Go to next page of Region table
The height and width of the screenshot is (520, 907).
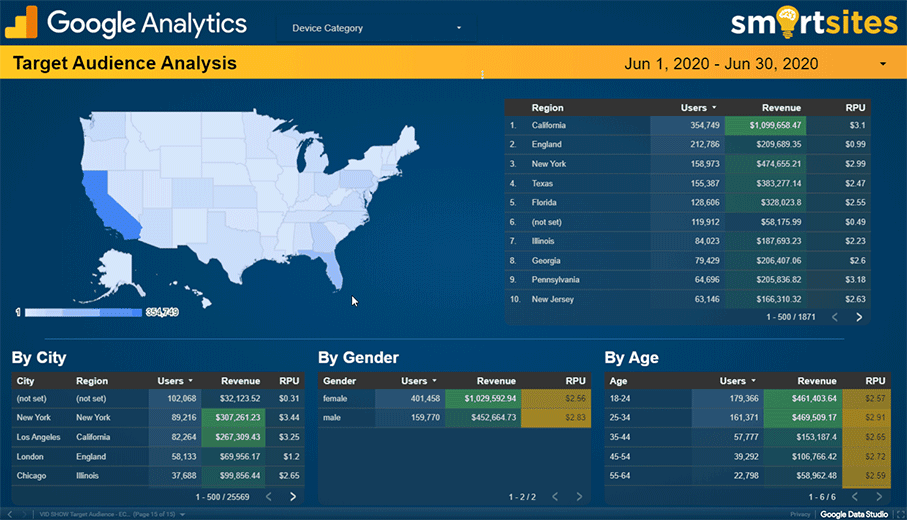pos(858,317)
